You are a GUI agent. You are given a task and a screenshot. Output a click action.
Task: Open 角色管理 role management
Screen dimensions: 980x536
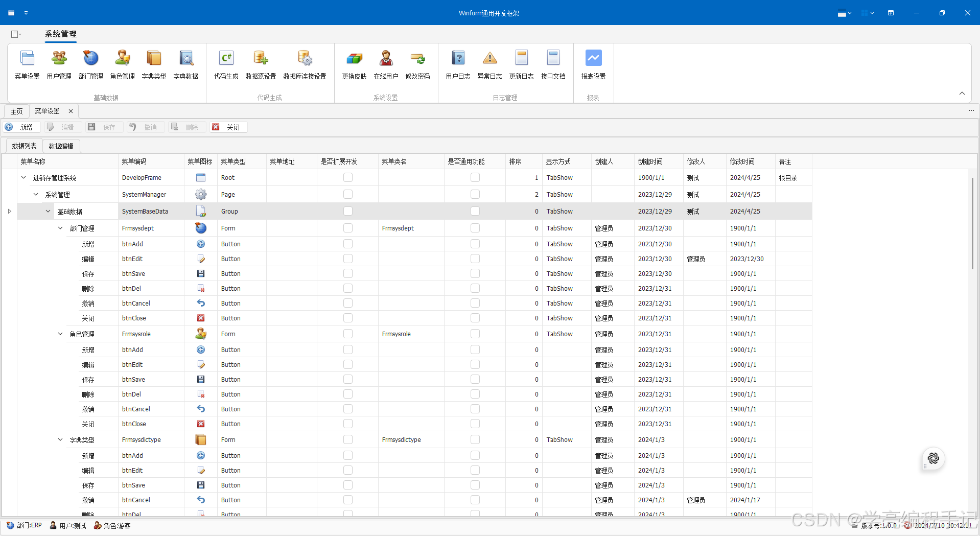[x=122, y=64]
